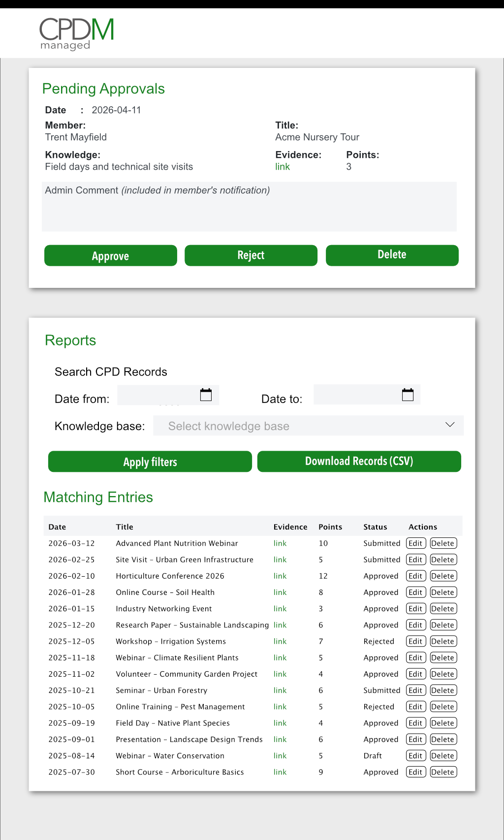Open evidence link for Seminar – Urban Forestry

[x=280, y=690]
